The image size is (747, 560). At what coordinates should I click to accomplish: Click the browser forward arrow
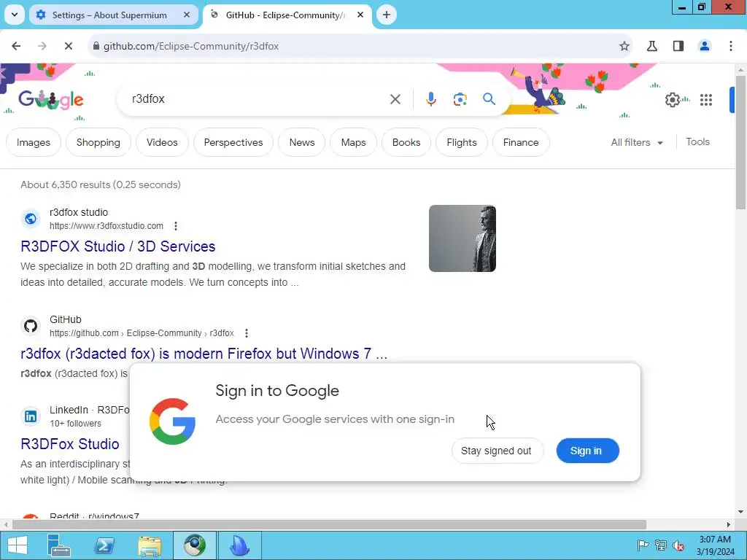pyautogui.click(x=42, y=46)
